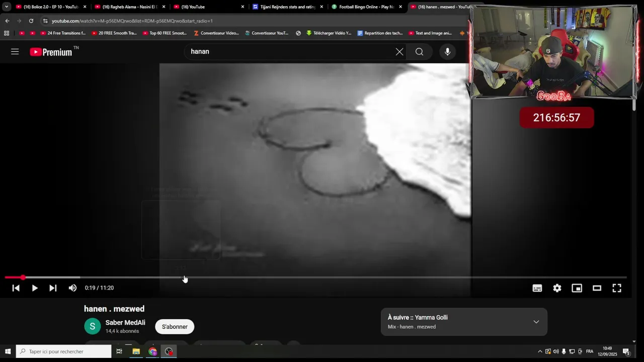Open Chrome from the taskbar
The height and width of the screenshot is (362, 644).
pyautogui.click(x=152, y=351)
